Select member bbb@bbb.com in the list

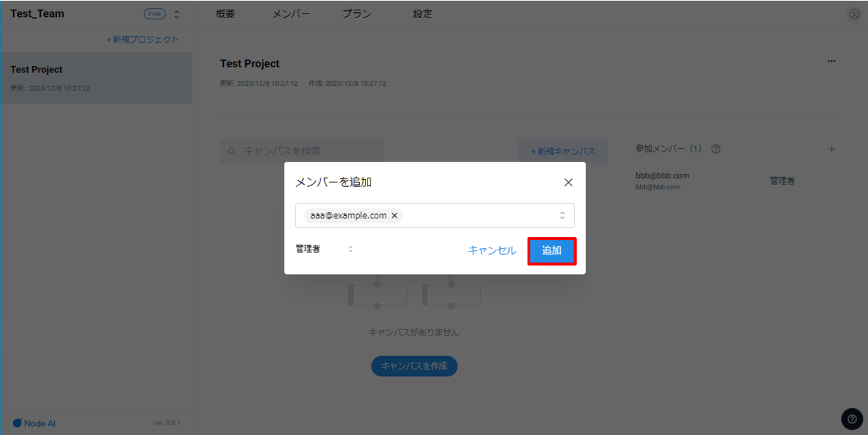point(662,180)
